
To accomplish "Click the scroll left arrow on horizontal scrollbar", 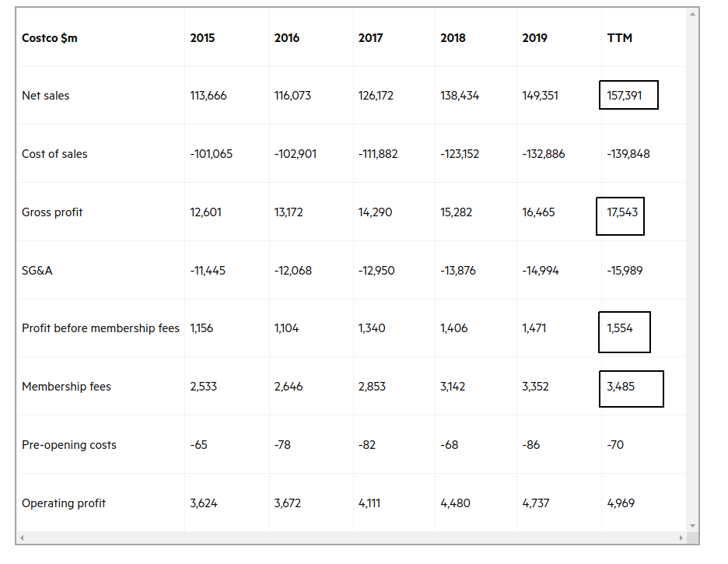I will click(x=22, y=538).
